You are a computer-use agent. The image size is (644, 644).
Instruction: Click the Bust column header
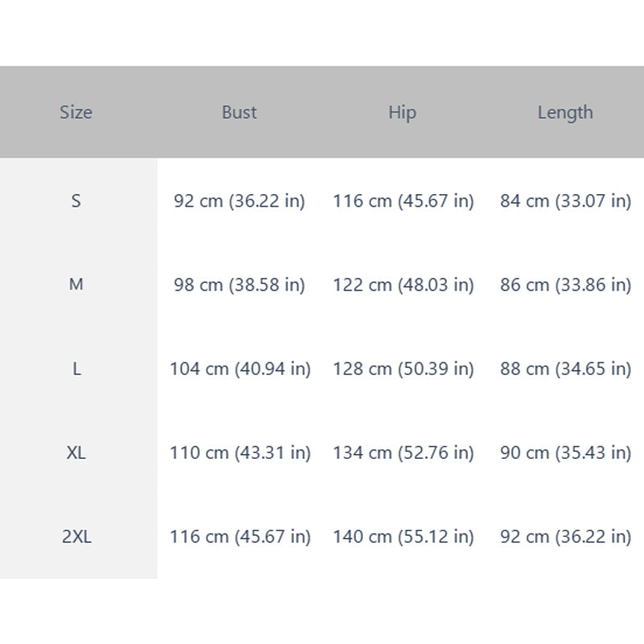tap(239, 112)
